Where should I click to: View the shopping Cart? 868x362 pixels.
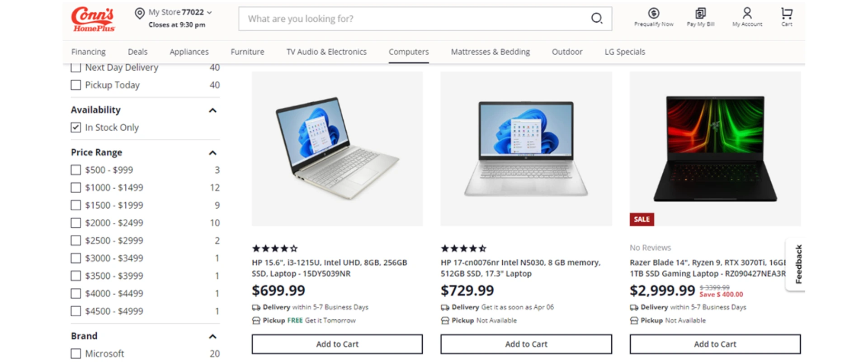tap(786, 13)
